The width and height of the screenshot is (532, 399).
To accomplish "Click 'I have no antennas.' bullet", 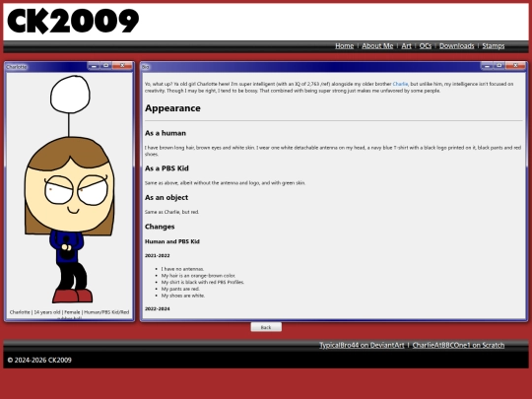I will [182, 269].
